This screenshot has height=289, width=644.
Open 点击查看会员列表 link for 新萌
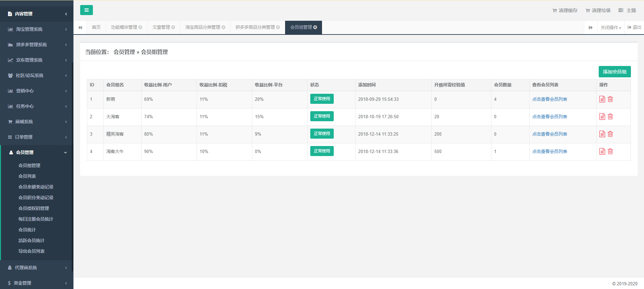point(549,99)
